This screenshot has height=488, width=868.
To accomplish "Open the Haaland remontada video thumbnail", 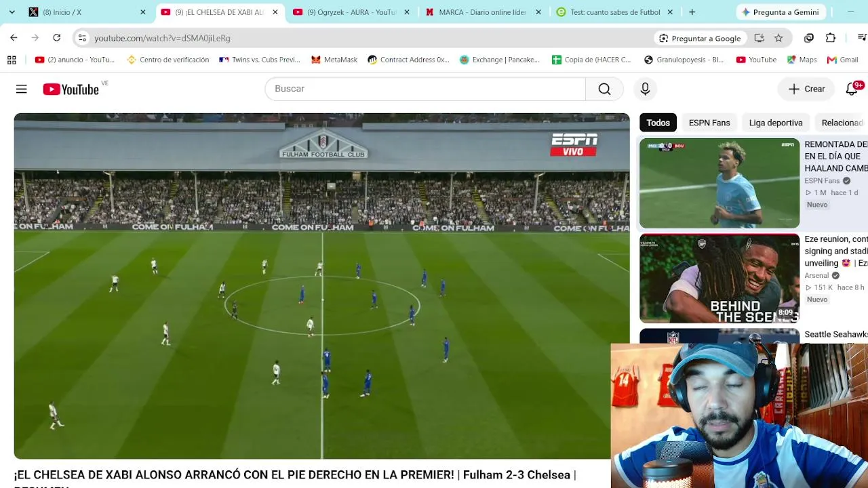I will tap(719, 183).
